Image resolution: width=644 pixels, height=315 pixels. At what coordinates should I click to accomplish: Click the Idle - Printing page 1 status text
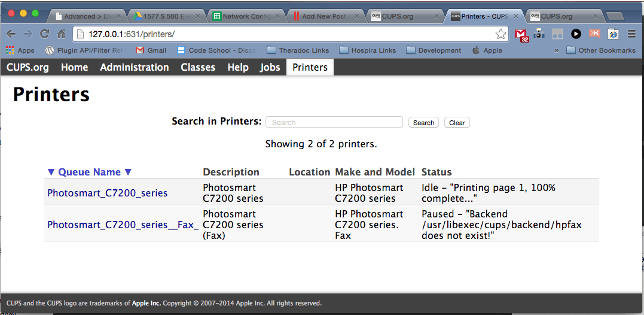pos(489,193)
